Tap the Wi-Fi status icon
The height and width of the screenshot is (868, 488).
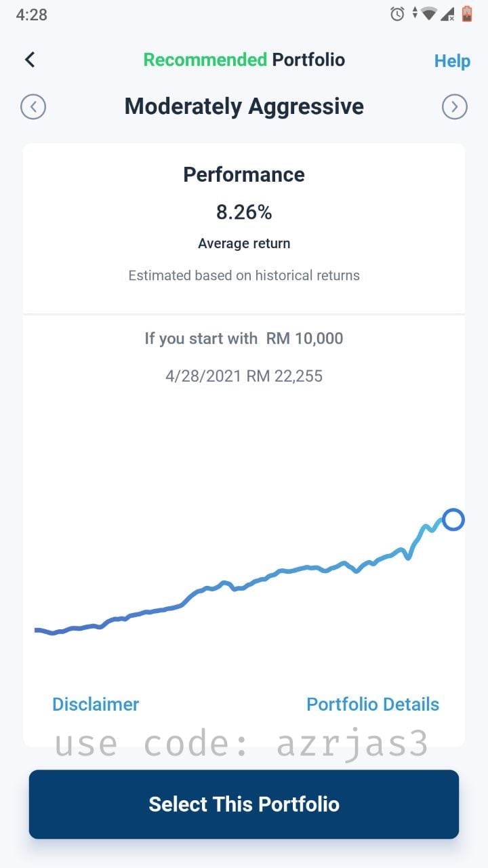pos(428,14)
